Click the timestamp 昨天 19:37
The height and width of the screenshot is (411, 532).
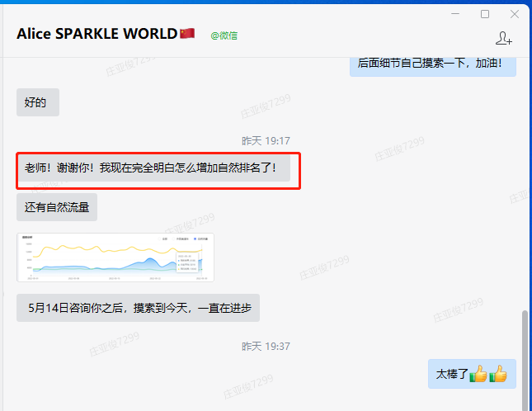coord(266,346)
